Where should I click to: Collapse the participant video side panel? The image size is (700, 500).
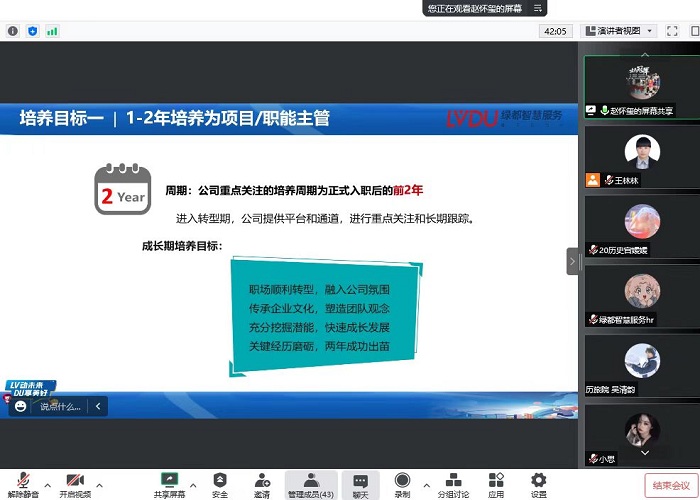pos(573,261)
